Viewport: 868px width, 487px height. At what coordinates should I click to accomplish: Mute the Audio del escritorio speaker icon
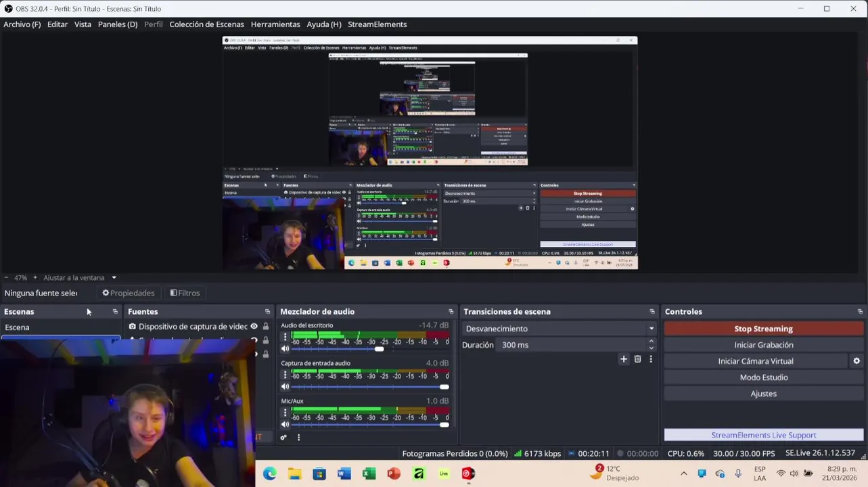pyautogui.click(x=285, y=349)
